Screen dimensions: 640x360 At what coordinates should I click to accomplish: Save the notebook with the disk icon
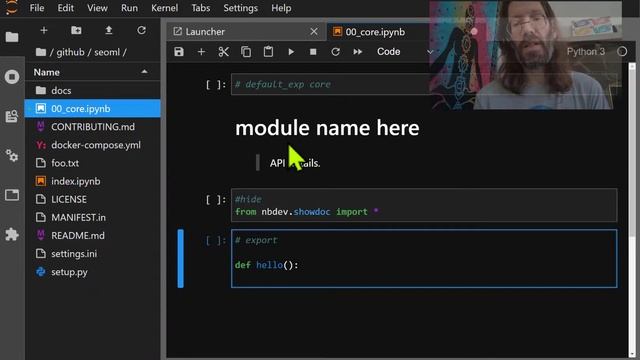[x=179, y=52]
